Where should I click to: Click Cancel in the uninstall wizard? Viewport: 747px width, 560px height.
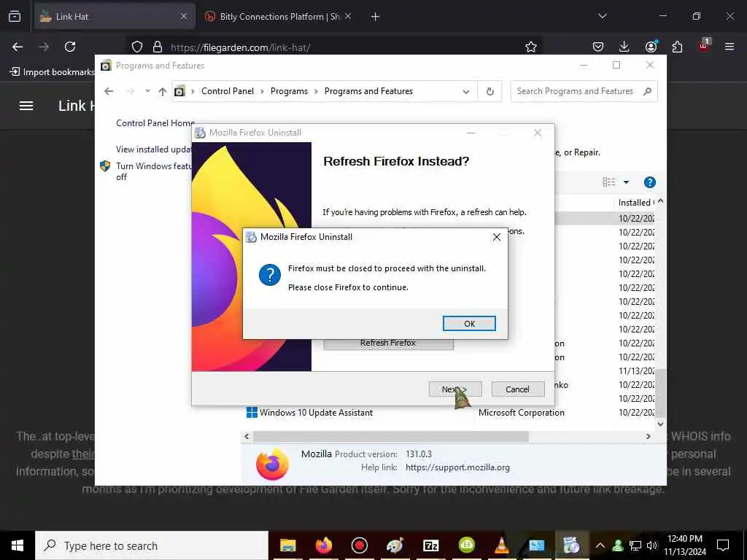517,389
